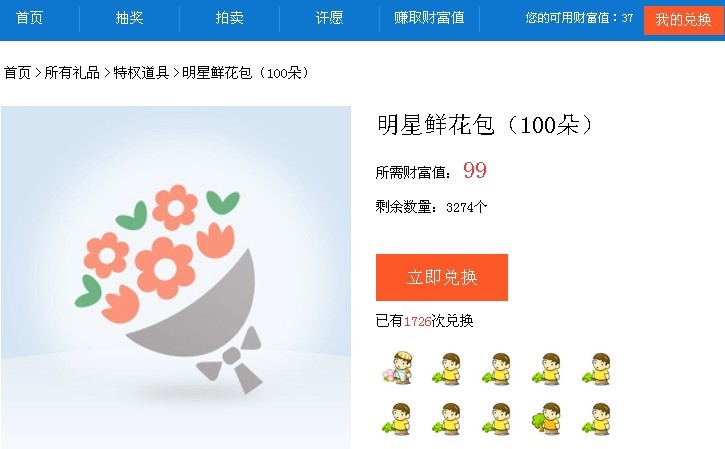Open the 许愿 wish tab
Viewport: 725px width, 449px height.
pos(329,18)
